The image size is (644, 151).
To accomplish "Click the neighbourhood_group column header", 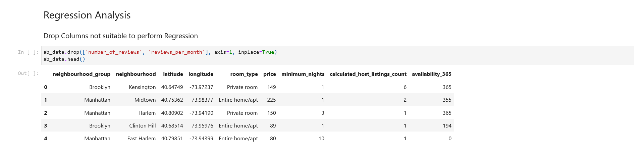I will coord(82,74).
